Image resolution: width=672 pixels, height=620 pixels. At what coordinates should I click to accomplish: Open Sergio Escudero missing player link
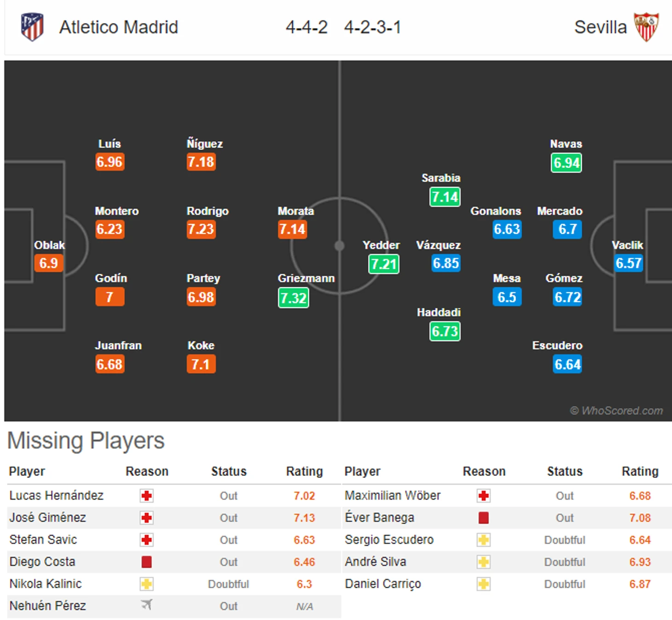(389, 539)
